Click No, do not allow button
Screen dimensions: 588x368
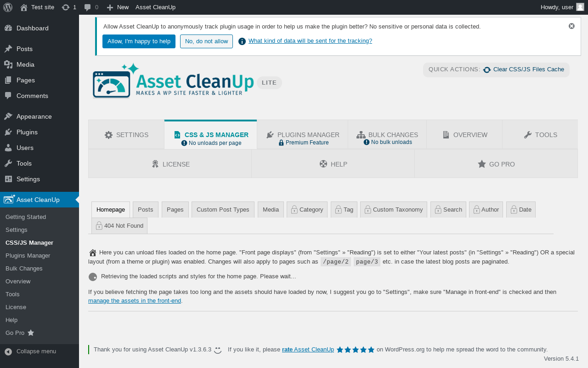tap(206, 41)
